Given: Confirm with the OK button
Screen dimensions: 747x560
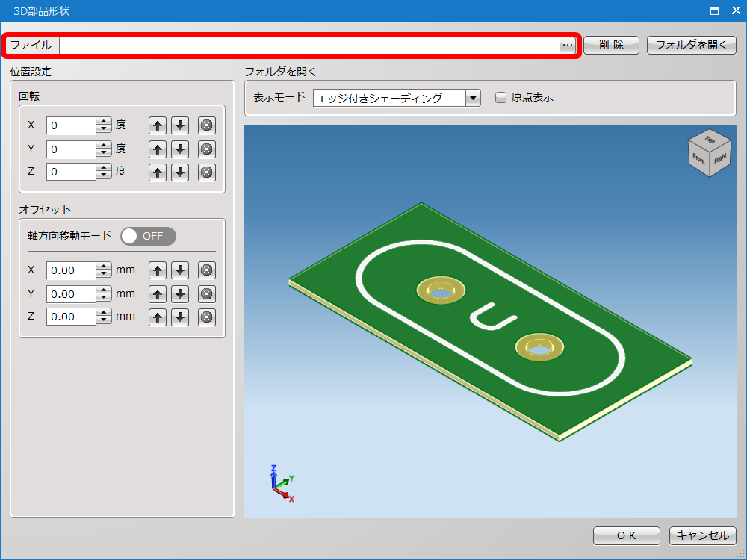Looking at the screenshot, I should point(626,535).
